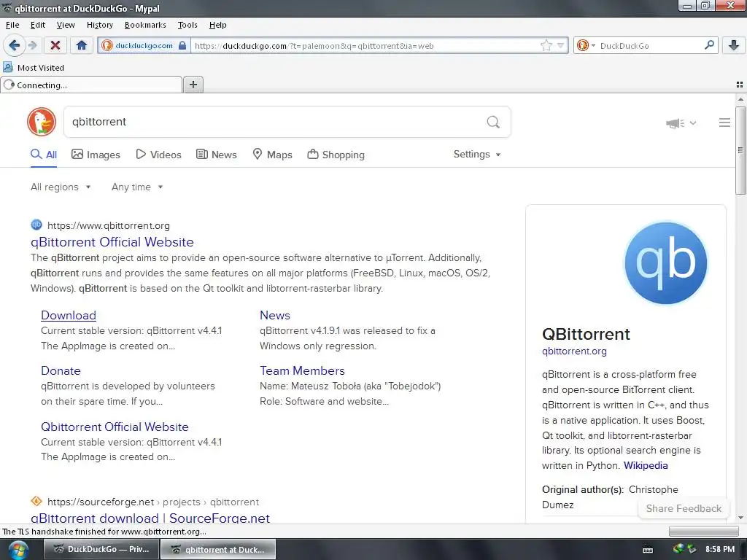Open the search engine selector dropdown

pos(586,46)
